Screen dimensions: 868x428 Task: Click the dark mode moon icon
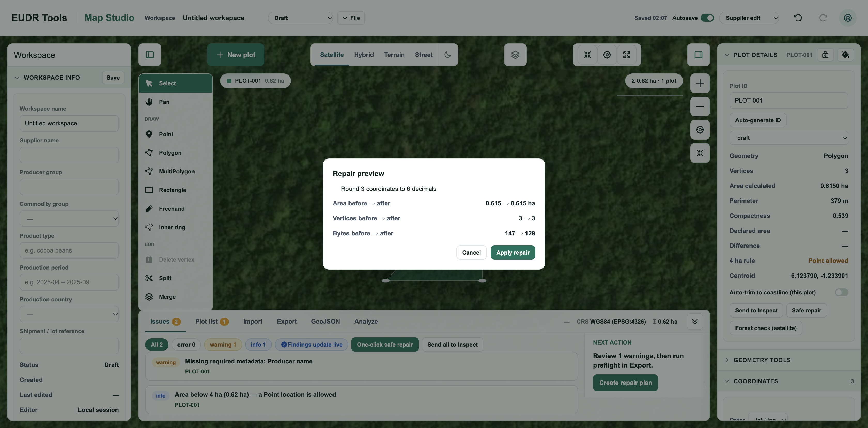coord(447,55)
